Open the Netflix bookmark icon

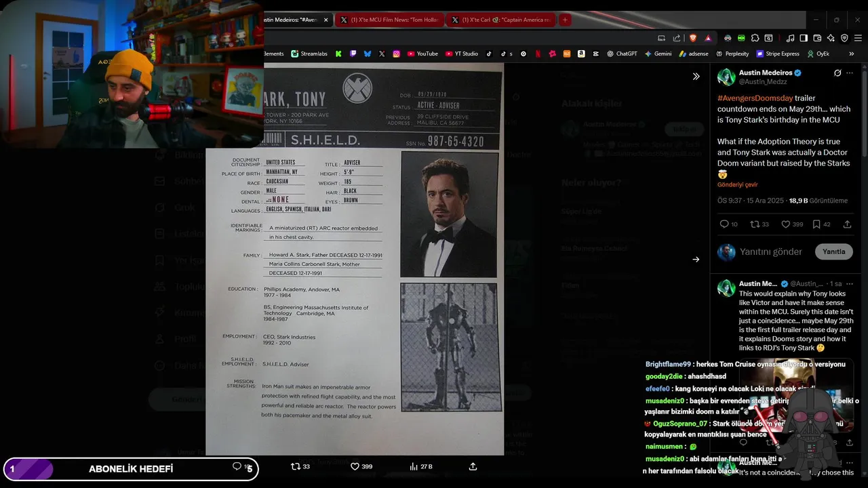(x=538, y=54)
